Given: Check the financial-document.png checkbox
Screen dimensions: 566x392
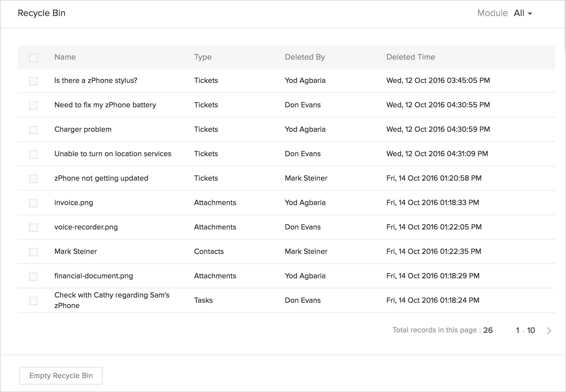Looking at the screenshot, I should tap(33, 276).
